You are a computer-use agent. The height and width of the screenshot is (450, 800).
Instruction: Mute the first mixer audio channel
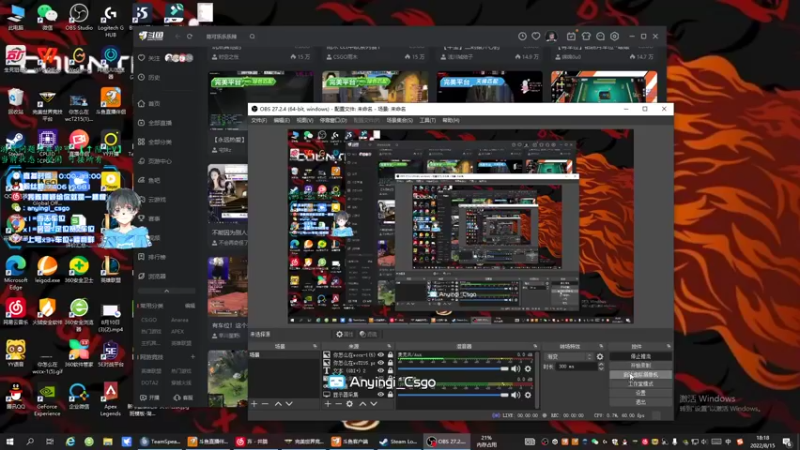pos(516,368)
